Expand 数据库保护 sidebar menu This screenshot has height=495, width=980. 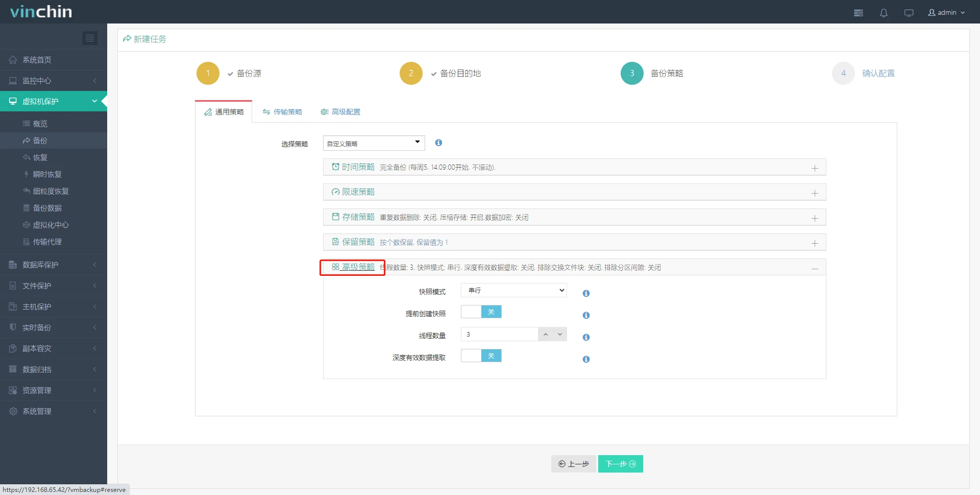(54, 265)
